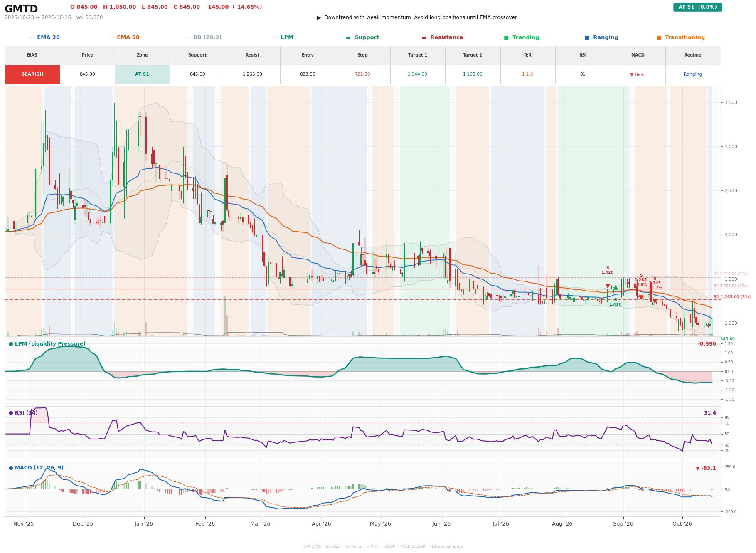Click the Stop value 782.00

click(x=362, y=74)
